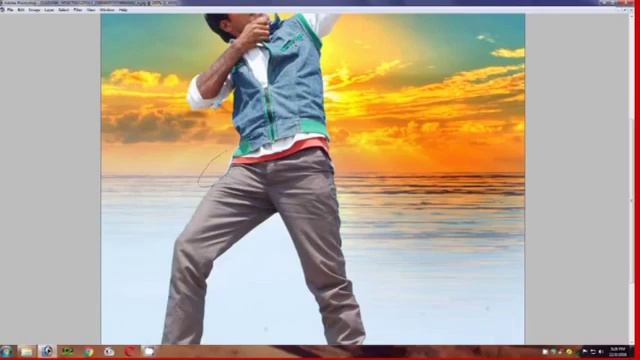Open the Select menu
The width and height of the screenshot is (640, 360).
pos(64,10)
